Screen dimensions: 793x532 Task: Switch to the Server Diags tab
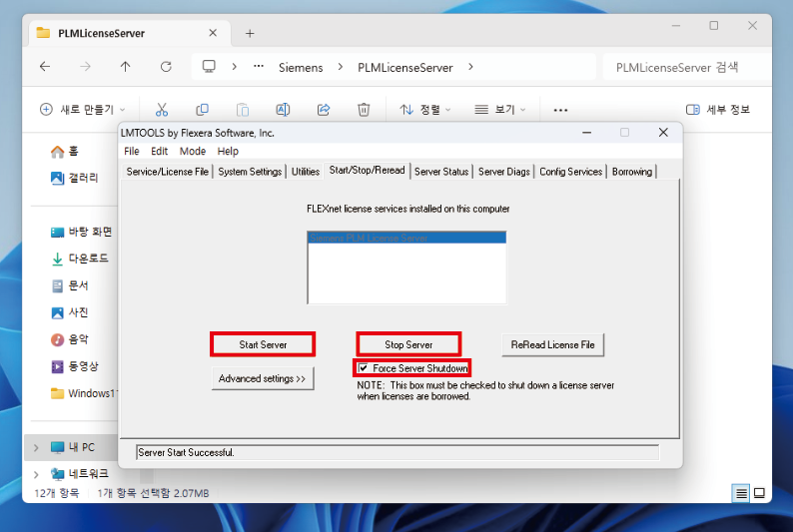(504, 172)
